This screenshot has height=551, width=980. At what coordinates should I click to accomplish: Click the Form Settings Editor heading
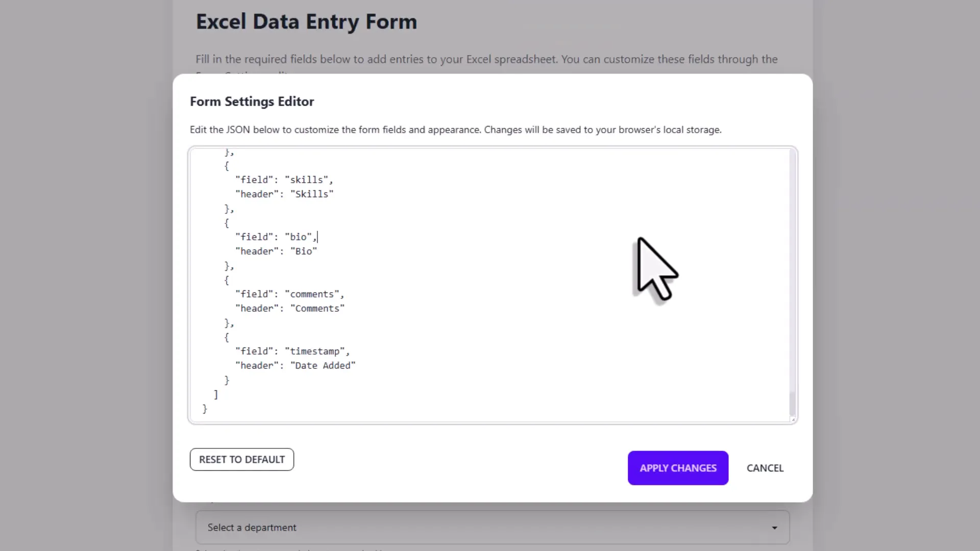(252, 102)
